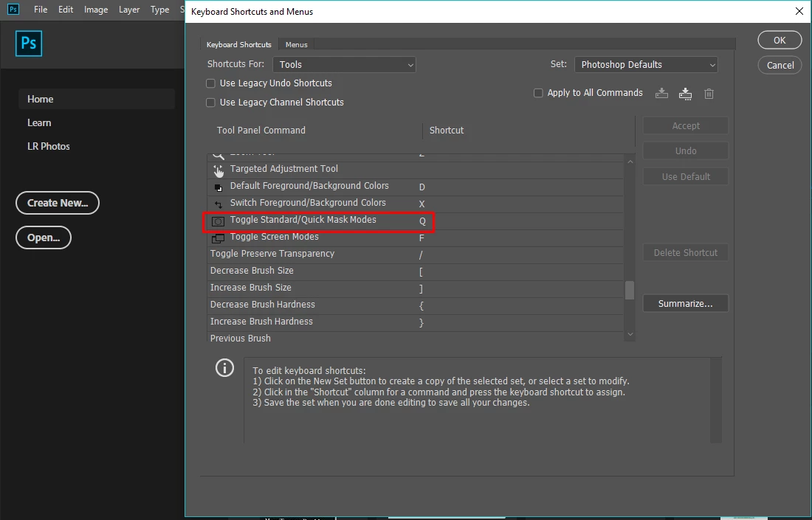Click the Tool Panel Command column header

[x=261, y=131]
